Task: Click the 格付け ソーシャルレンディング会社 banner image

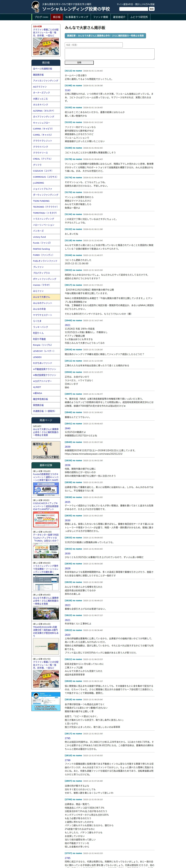Action: coord(46,450)
